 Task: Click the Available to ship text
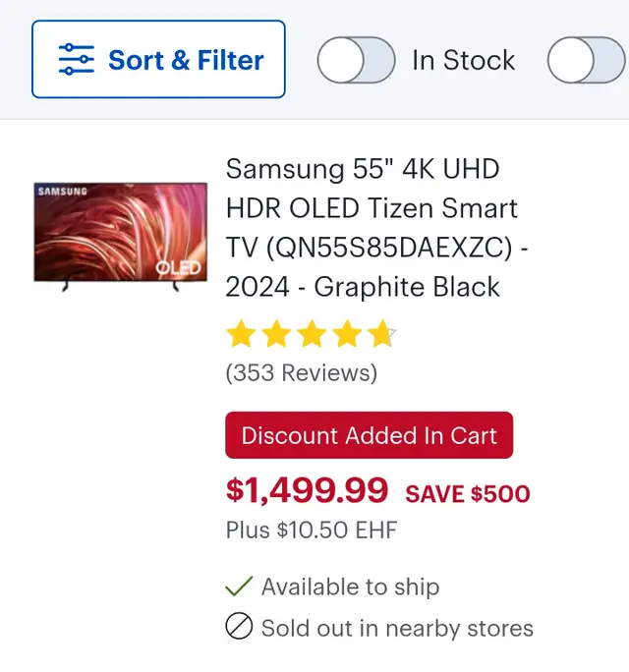coord(350,587)
